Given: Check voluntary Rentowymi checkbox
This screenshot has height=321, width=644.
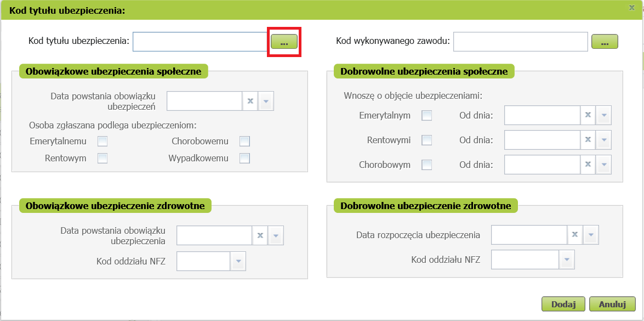Looking at the screenshot, I should 427,140.
